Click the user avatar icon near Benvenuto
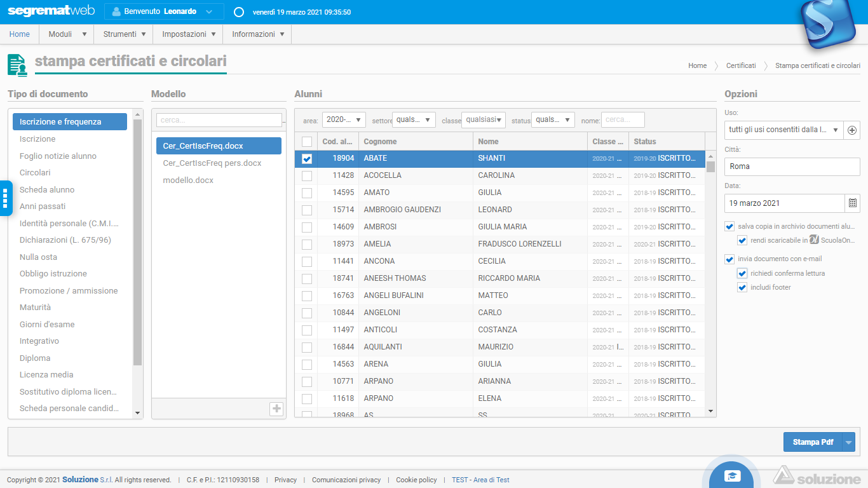The image size is (868, 488). pos(115,11)
